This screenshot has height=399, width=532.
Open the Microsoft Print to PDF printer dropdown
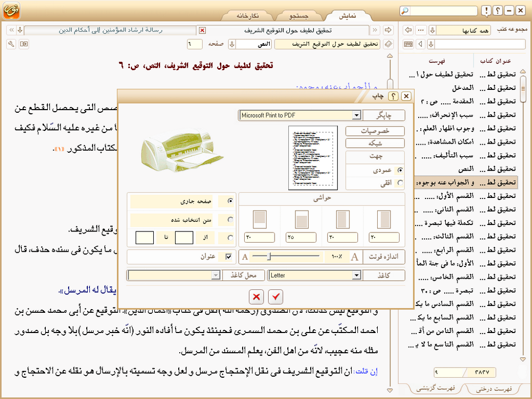click(x=356, y=115)
